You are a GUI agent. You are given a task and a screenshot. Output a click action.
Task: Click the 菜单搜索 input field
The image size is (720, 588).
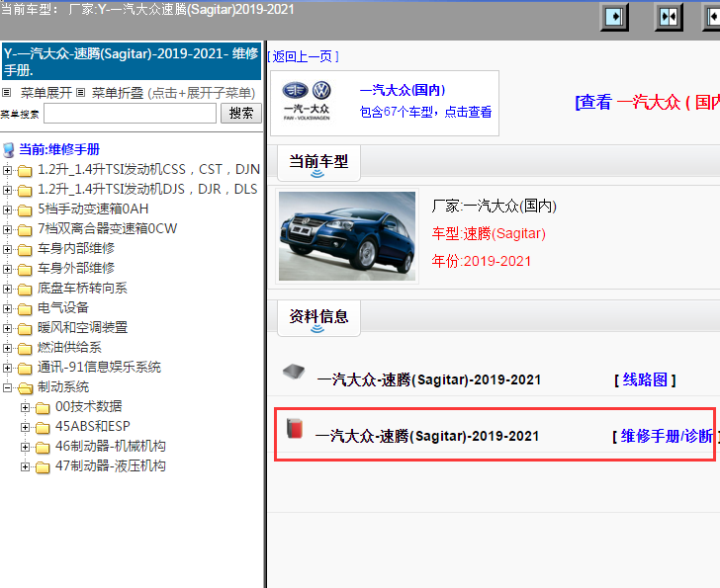(130, 114)
